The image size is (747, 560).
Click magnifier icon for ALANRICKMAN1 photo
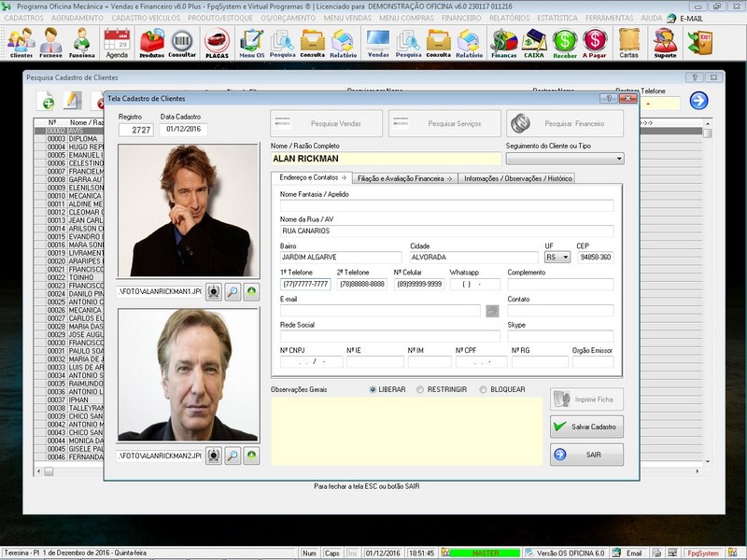click(233, 291)
